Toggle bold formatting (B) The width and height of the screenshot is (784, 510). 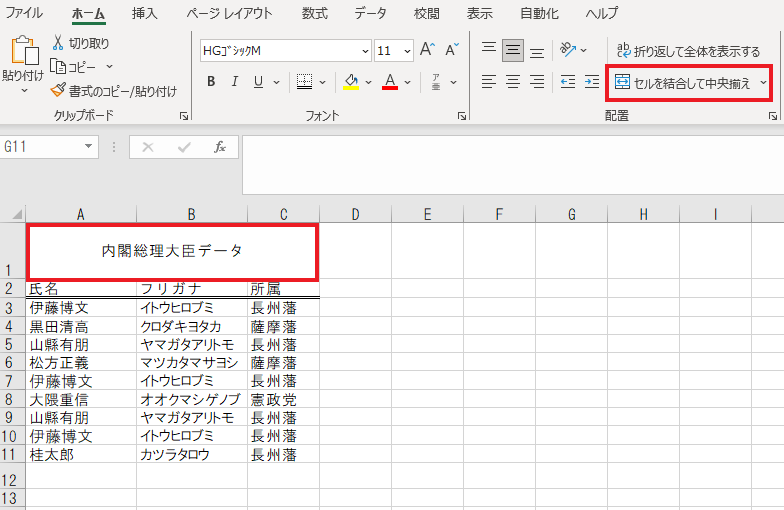pos(211,82)
